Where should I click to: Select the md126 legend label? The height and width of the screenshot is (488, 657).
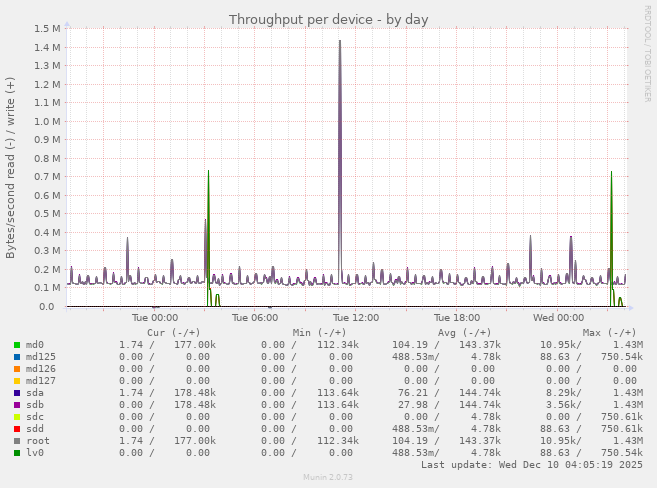coord(41,369)
